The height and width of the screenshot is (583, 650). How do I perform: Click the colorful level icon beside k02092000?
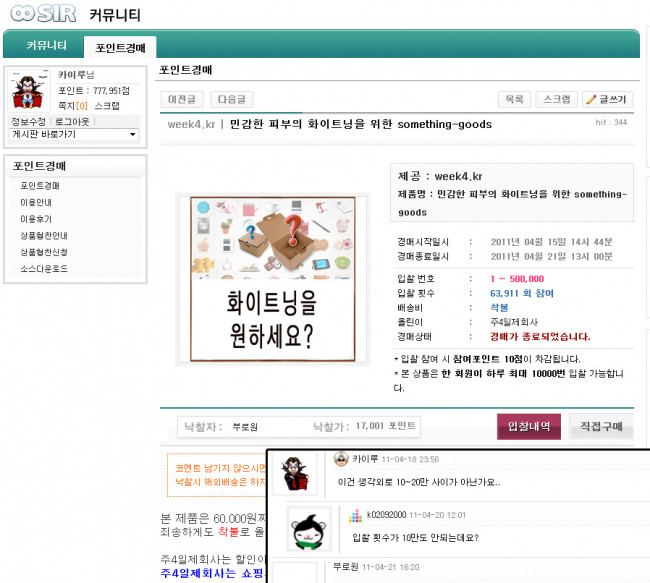pyautogui.click(x=355, y=515)
